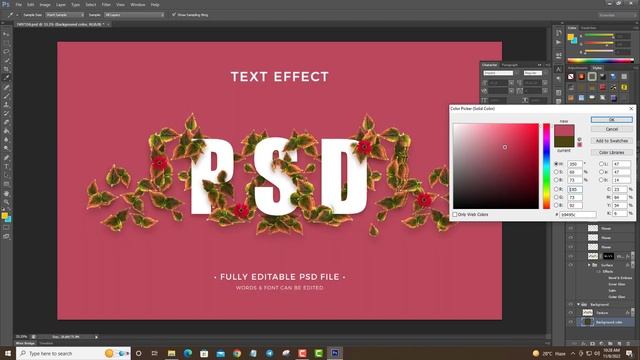
Task: Toggle Quick Mask mode icon
Action: (x=6, y=228)
